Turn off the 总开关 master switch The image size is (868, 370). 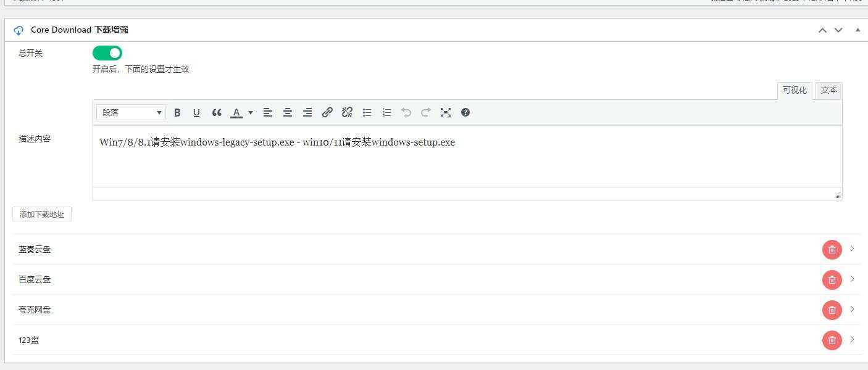pyautogui.click(x=107, y=53)
